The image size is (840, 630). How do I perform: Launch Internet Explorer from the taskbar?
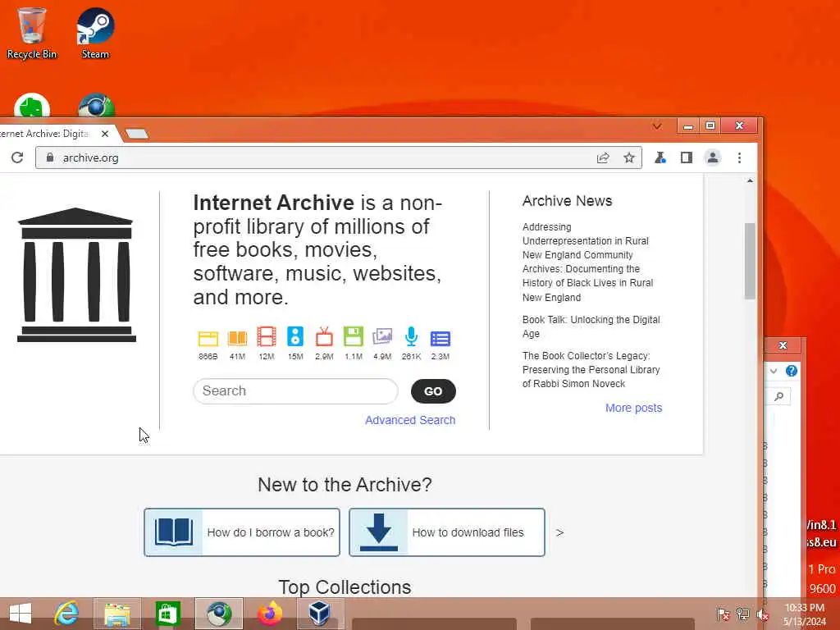pyautogui.click(x=67, y=614)
